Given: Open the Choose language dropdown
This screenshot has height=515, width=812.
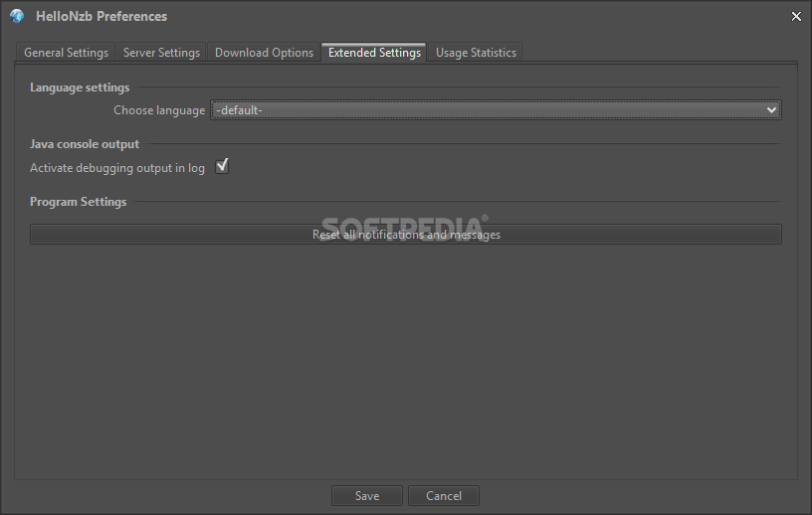Looking at the screenshot, I should 496,110.
